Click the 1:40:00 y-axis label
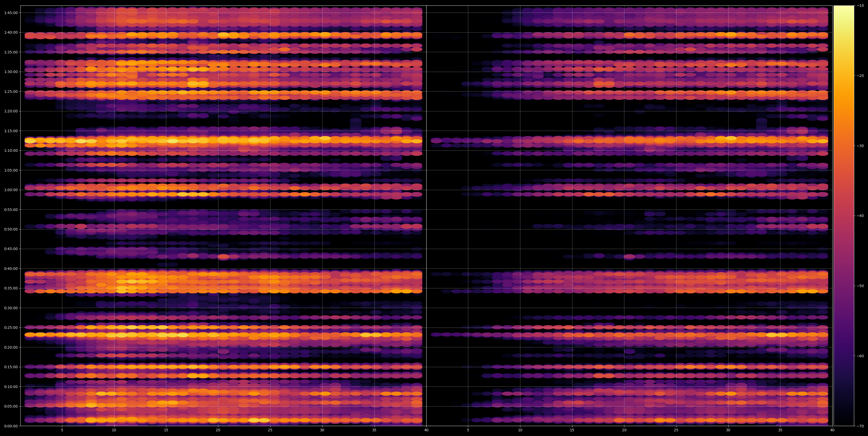Image resolution: width=868 pixels, height=436 pixels. [x=11, y=32]
